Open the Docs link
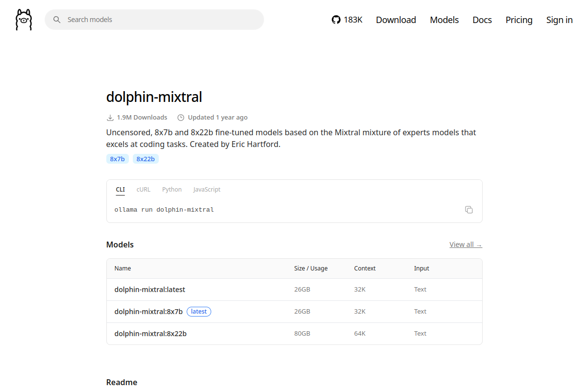The image size is (588, 392). 482,20
